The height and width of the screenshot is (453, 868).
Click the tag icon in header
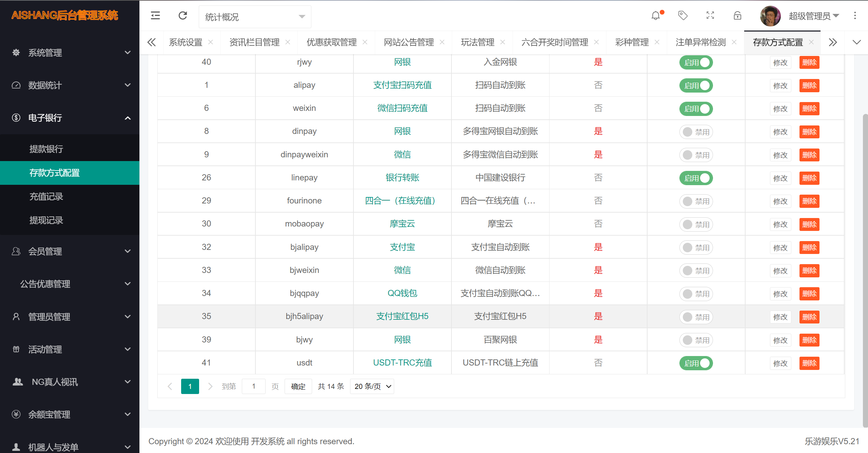pyautogui.click(x=682, y=16)
